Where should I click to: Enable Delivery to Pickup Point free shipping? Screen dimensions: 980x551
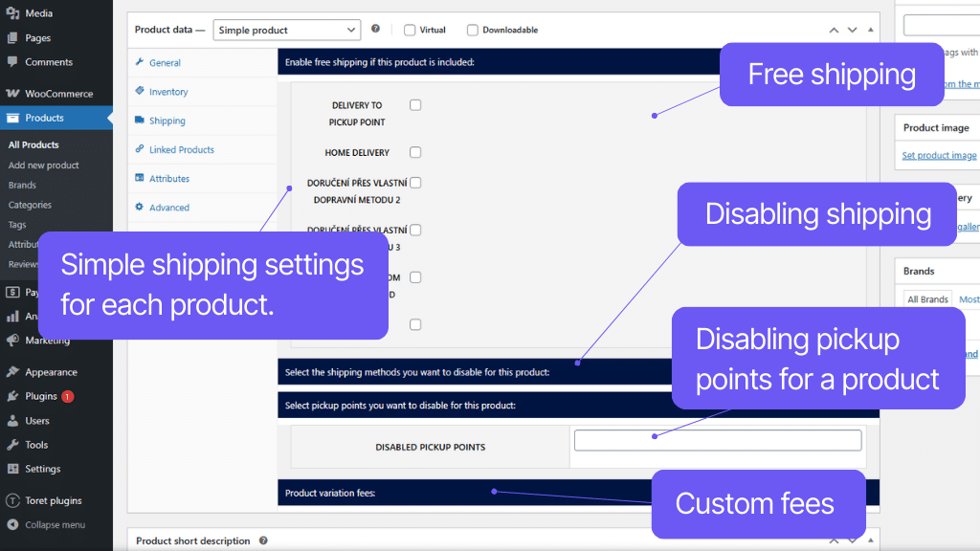415,105
